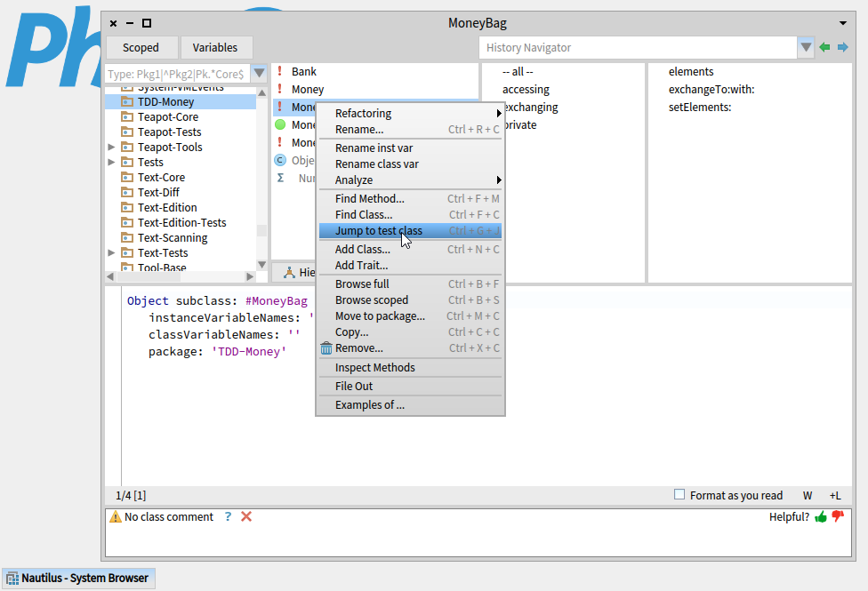Click the package filter text field
Screen dimensions: 868x591
point(178,74)
